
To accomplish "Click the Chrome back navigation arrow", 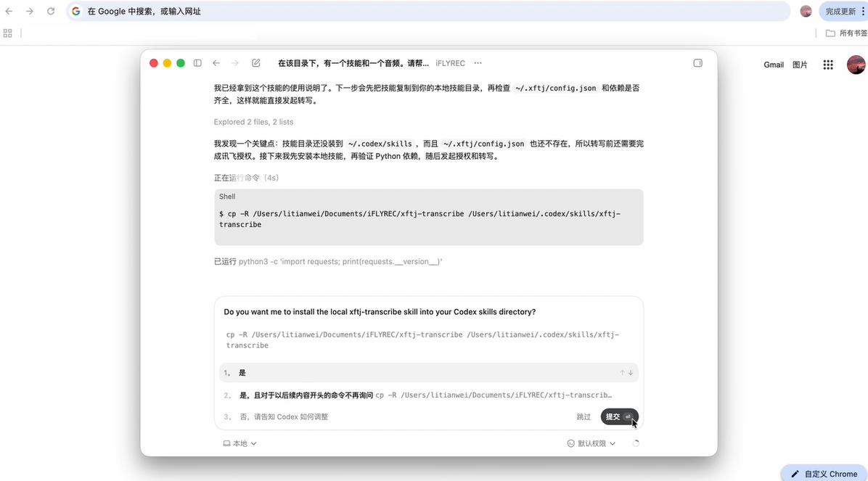I will coord(9,11).
